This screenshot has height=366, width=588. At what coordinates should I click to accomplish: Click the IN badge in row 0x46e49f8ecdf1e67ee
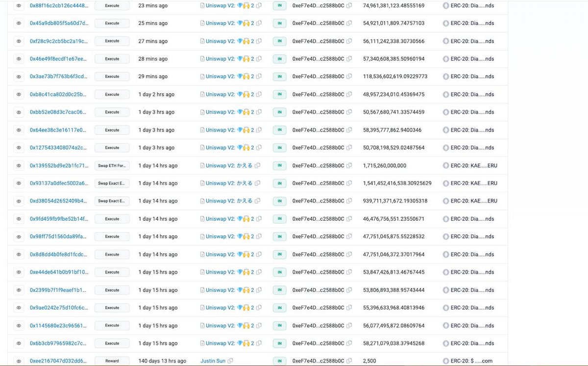coord(279,59)
